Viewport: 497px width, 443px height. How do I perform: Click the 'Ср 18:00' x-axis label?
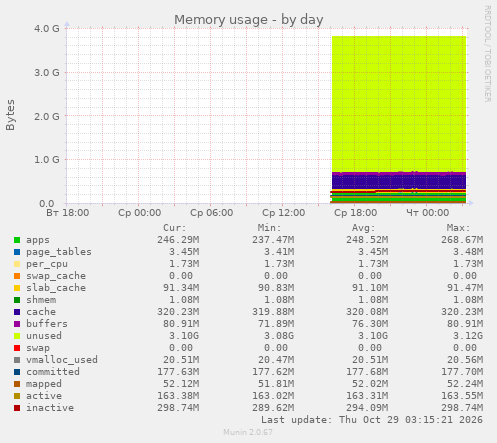[355, 213]
